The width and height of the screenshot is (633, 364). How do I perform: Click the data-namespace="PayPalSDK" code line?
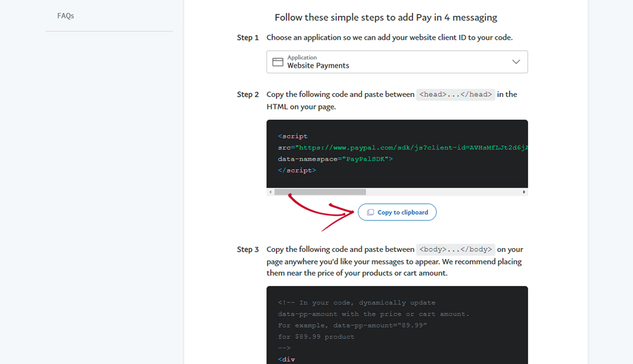[335, 159]
